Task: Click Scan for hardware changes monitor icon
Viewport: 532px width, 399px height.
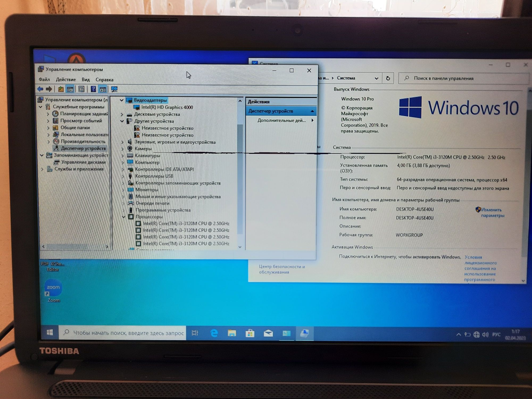Action: 114,89
